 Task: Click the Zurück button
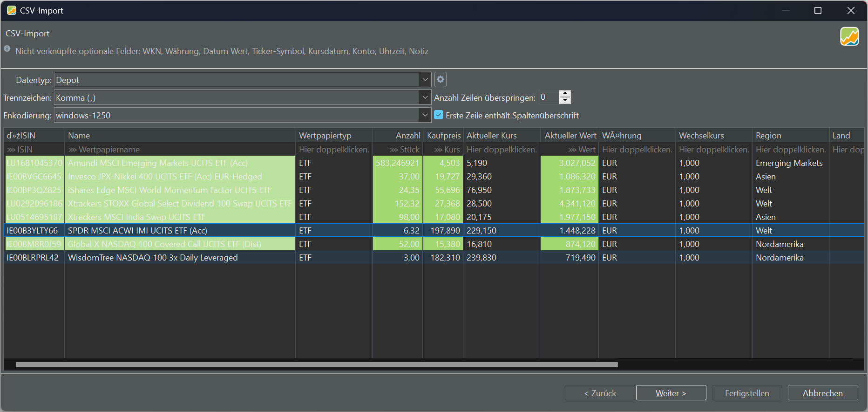600,393
